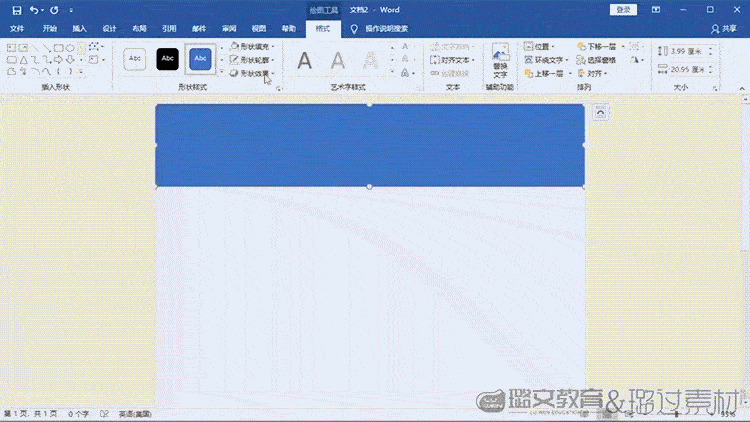Open the 文件 (File) menu tab
This screenshot has width=750, height=422.
[17, 29]
